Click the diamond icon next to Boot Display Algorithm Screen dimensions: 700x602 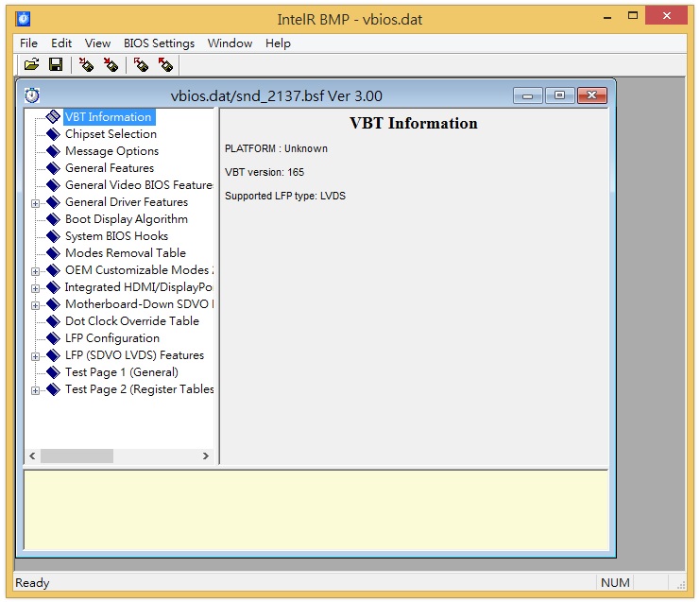(x=53, y=219)
